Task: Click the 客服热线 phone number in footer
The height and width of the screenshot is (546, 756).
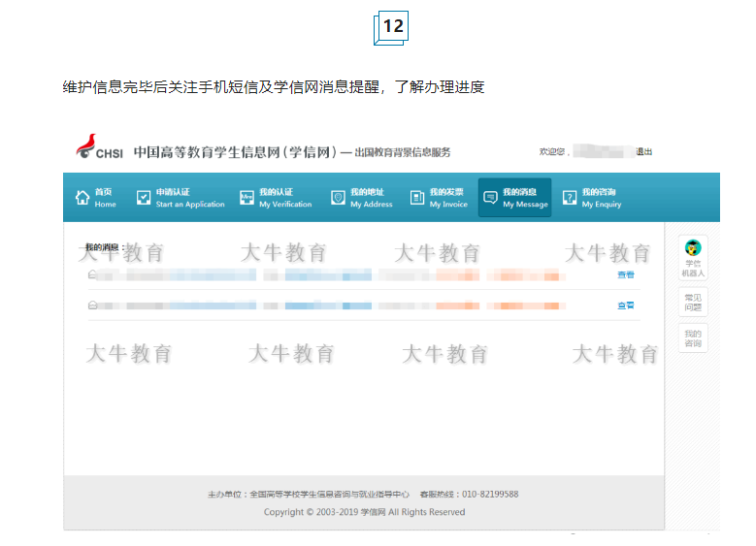Action: click(x=489, y=494)
